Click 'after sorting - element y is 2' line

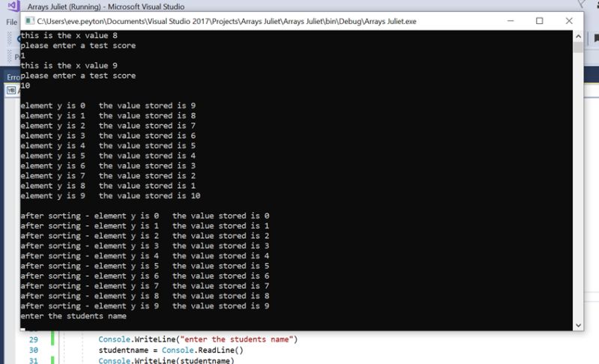point(145,236)
